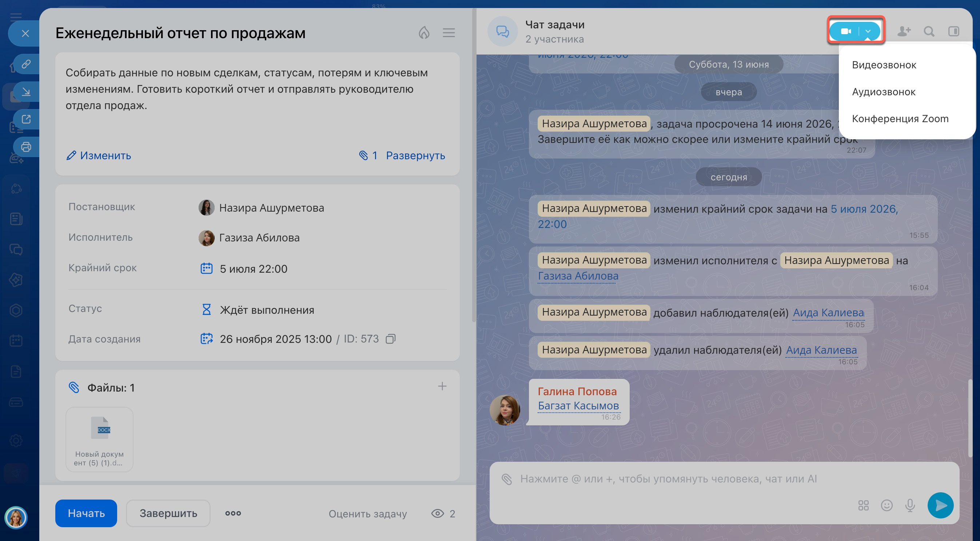Search within the task chat
Viewport: 980px width, 541px height.
pos(929,31)
